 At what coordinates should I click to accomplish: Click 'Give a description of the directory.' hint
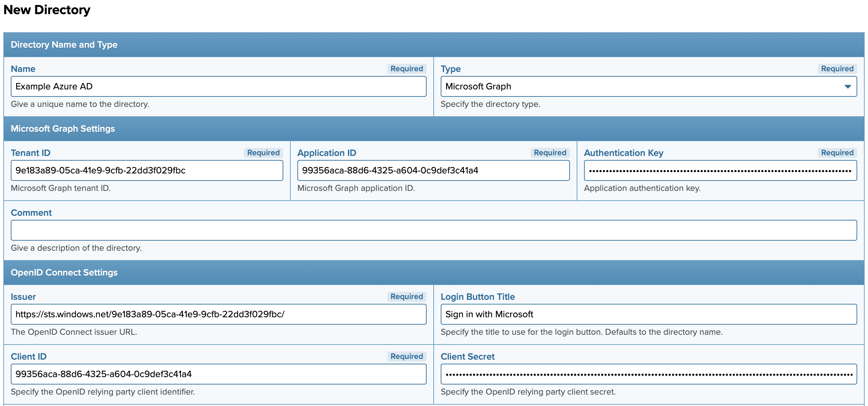(76, 248)
